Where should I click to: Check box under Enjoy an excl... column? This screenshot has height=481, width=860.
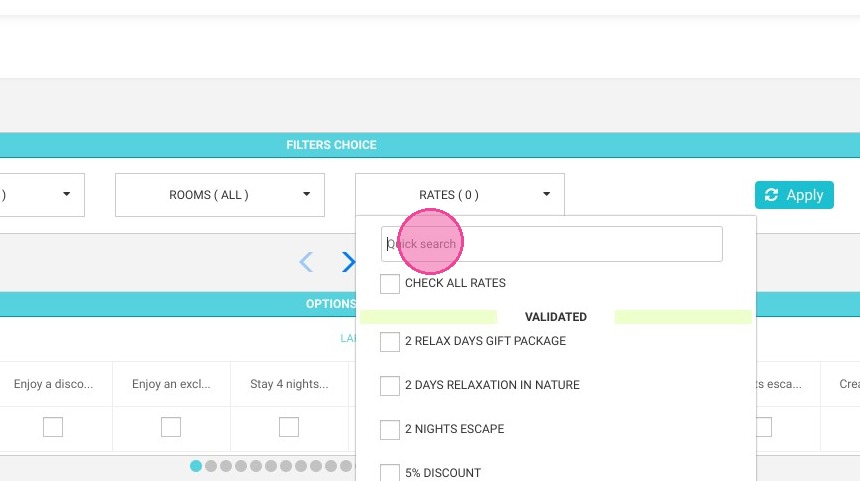point(171,427)
